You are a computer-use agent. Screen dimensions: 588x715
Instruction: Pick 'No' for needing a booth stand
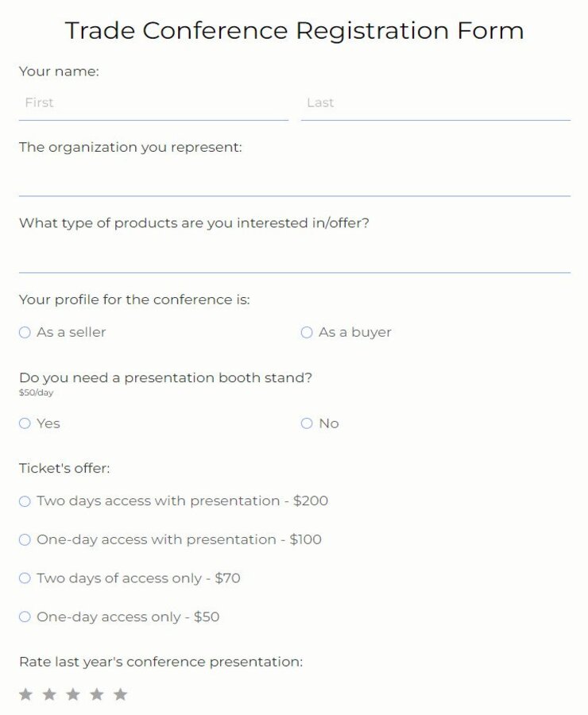click(x=306, y=423)
